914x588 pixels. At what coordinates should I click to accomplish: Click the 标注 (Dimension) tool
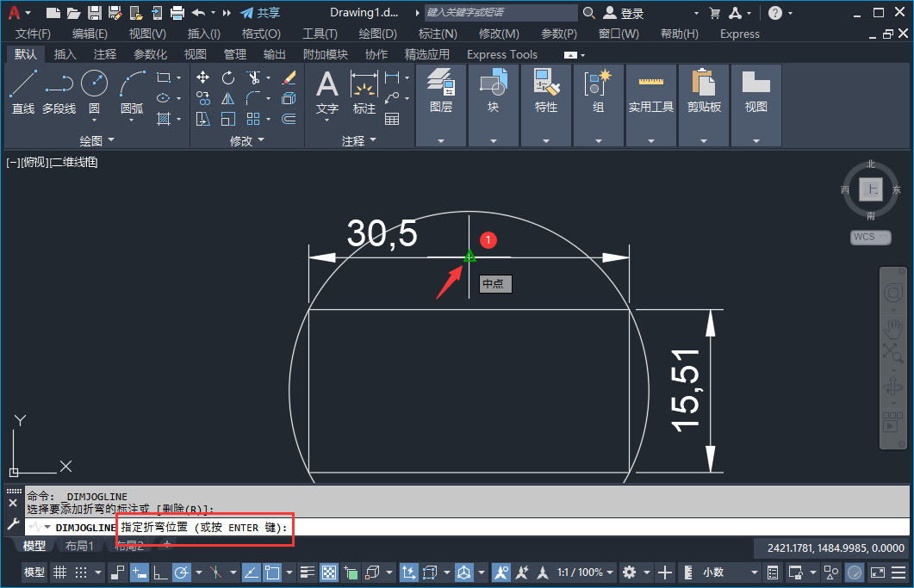point(364,93)
